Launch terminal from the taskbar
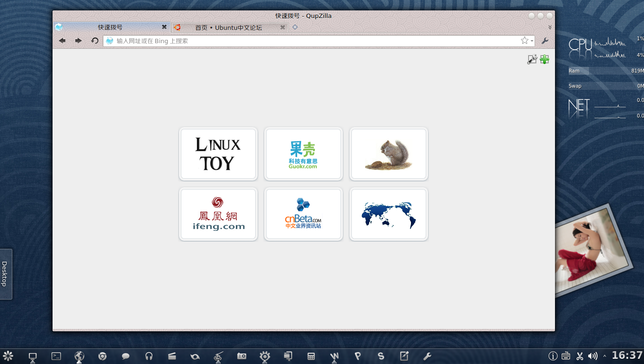644x364 pixels. 56,356
